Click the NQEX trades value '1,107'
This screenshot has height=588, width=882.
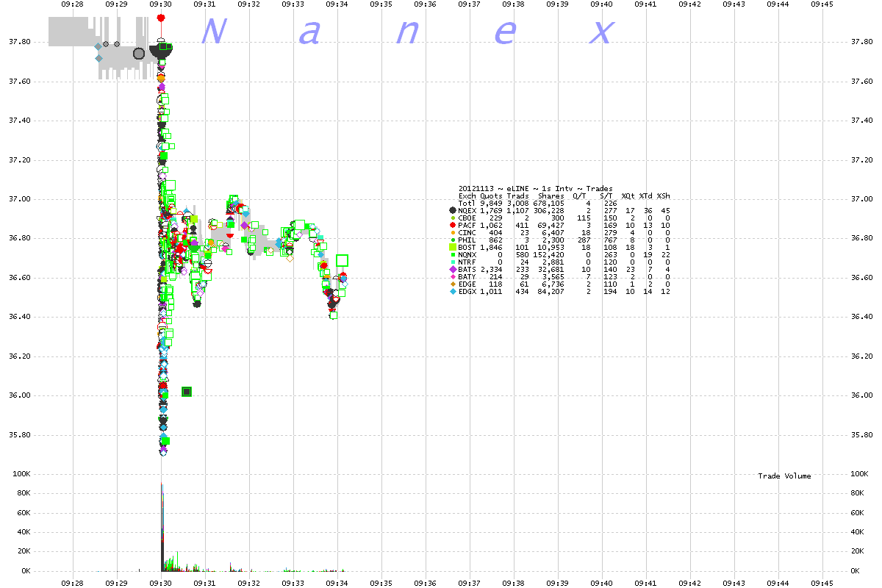tap(517, 210)
